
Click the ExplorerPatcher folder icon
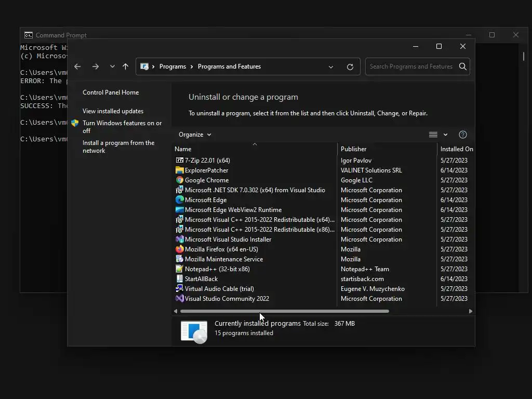(x=179, y=170)
